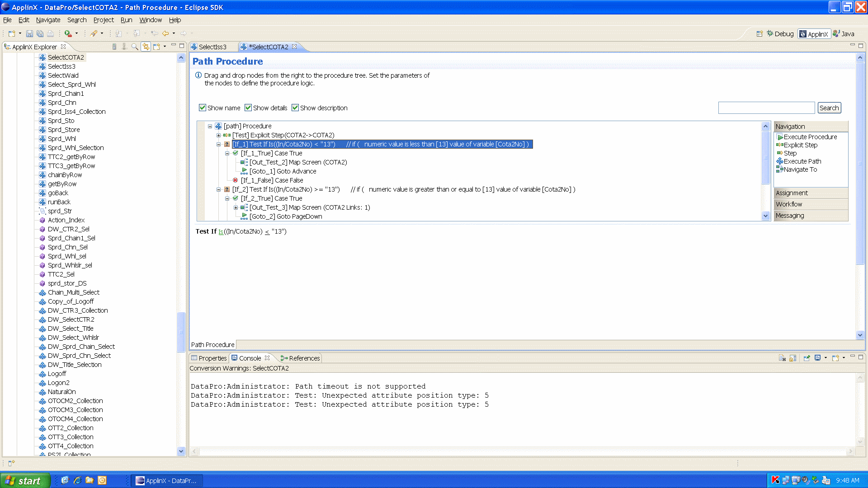Toggle the Show description checkbox
868x488 pixels.
[x=295, y=108]
